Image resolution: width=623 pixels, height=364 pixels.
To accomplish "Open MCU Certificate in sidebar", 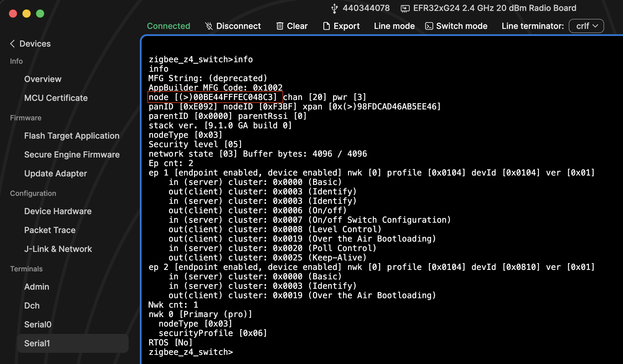I will [x=56, y=98].
